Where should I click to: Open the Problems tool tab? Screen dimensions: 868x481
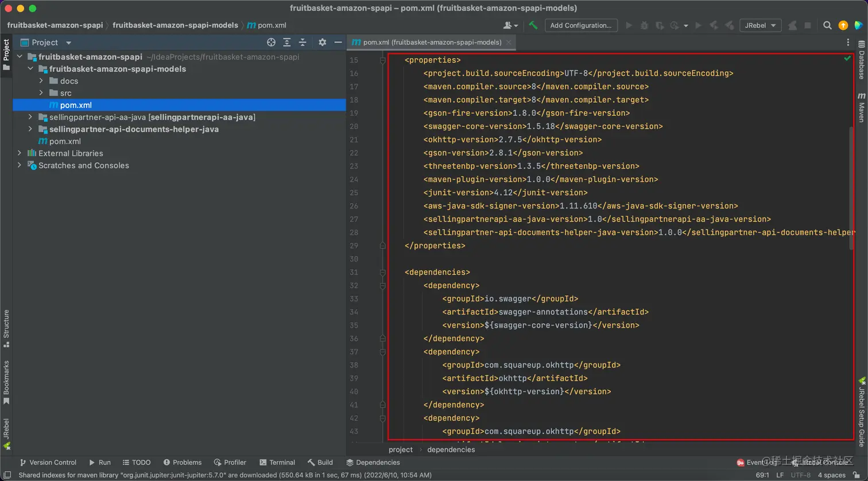pos(182,462)
